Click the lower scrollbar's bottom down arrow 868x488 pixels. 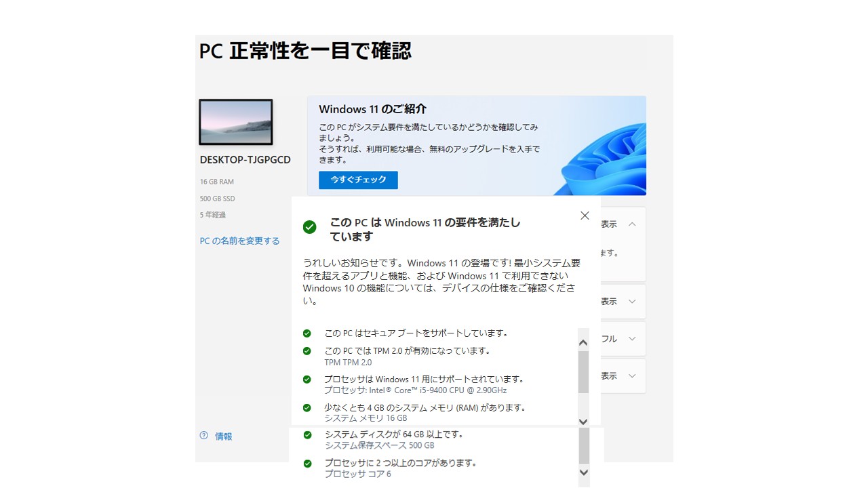click(584, 472)
